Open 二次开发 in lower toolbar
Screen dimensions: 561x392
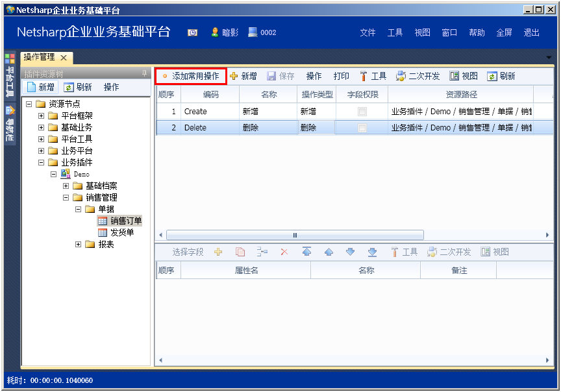449,252
